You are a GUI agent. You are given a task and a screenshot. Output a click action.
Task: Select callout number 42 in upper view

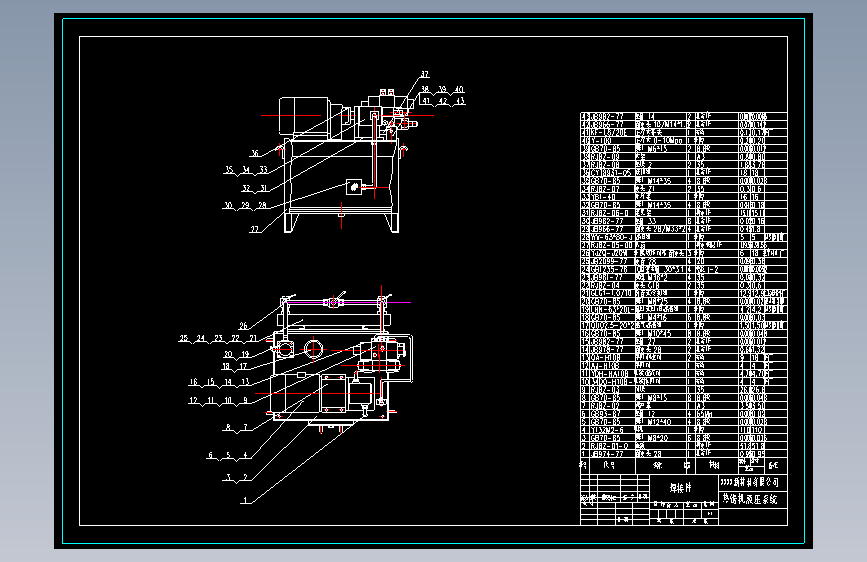click(x=443, y=101)
